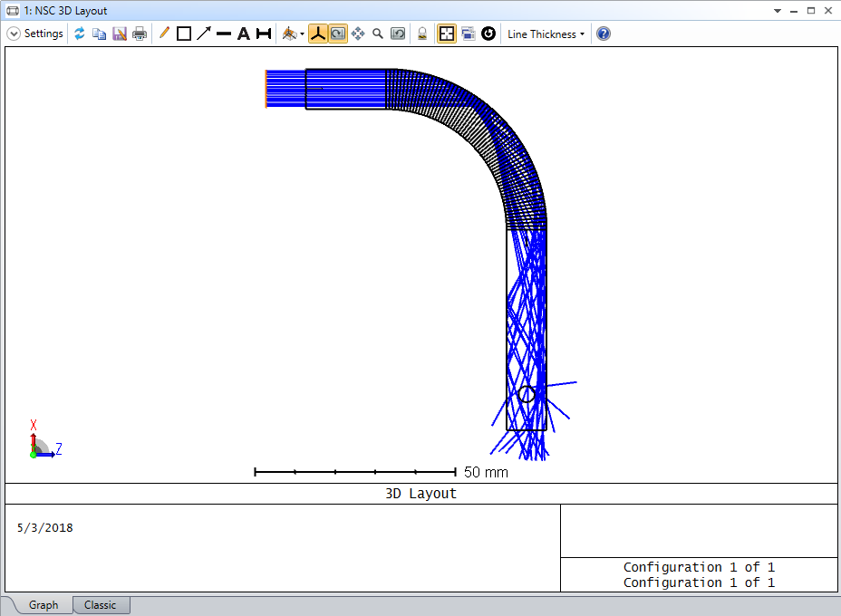Toggle the lock window icon

(x=421, y=34)
